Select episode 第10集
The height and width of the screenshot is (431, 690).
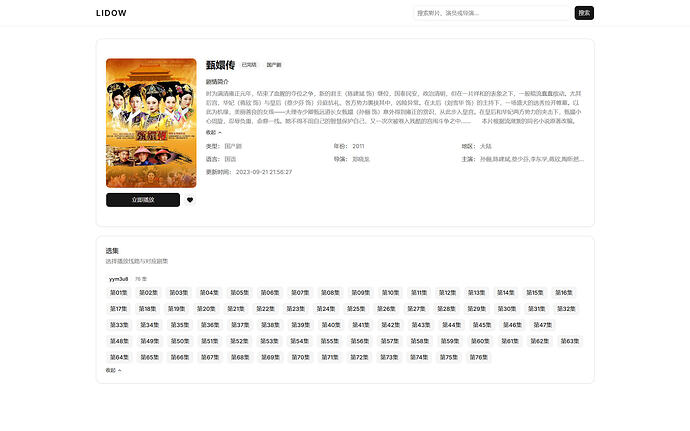[390, 293]
